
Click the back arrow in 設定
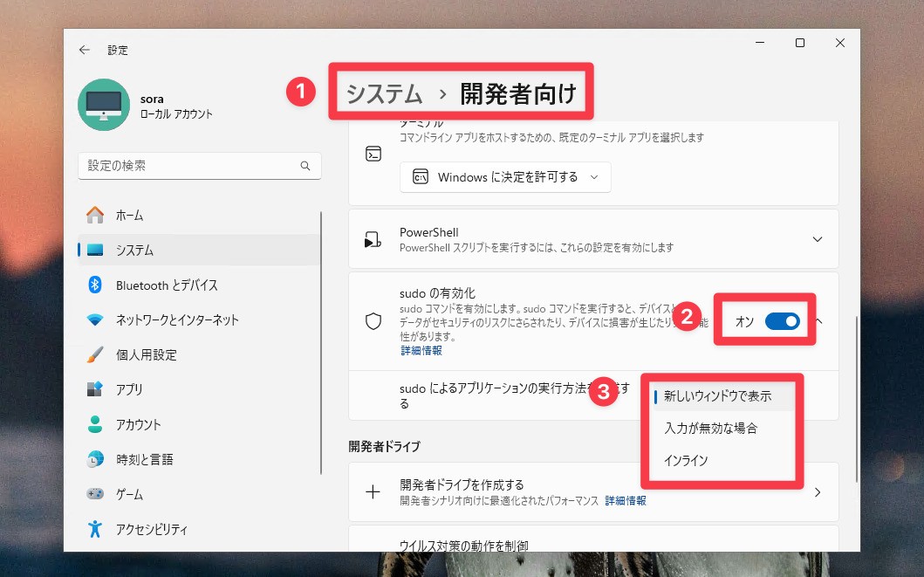click(84, 50)
